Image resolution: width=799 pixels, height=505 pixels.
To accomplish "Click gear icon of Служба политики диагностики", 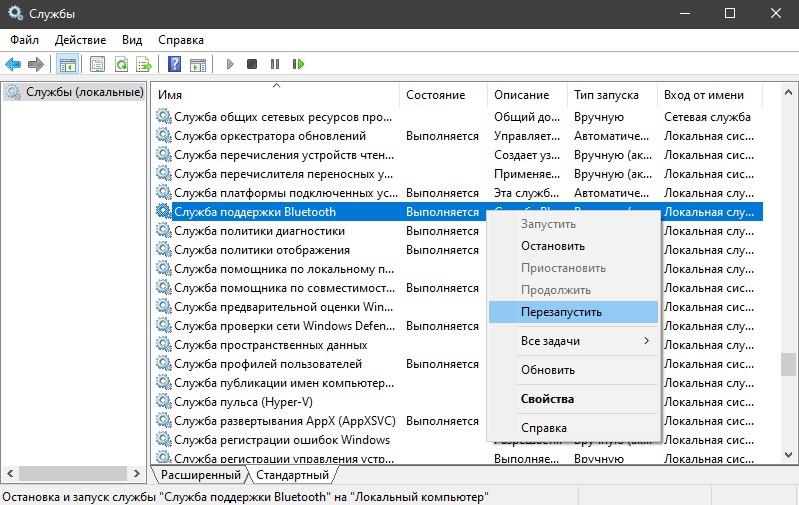I will point(164,230).
